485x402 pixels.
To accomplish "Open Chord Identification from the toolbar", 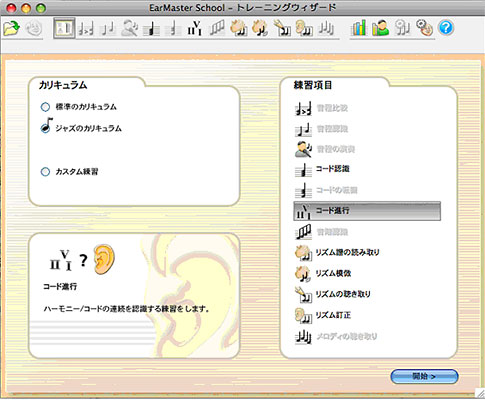I will [151, 28].
